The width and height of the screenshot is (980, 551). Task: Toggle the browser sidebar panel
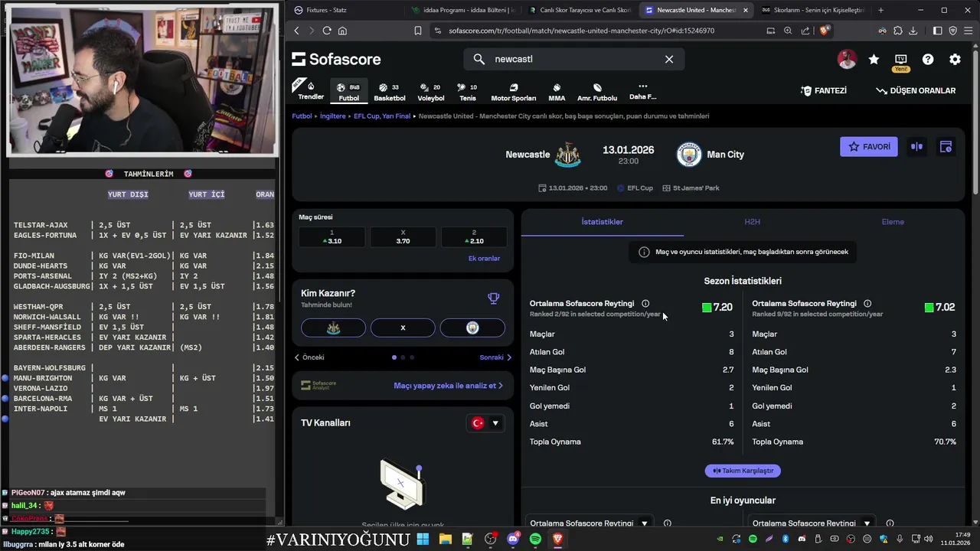coord(938,31)
